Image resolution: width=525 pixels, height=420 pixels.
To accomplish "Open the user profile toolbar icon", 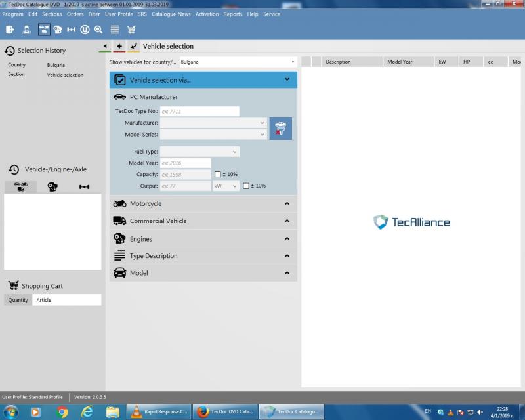I will point(26,30).
